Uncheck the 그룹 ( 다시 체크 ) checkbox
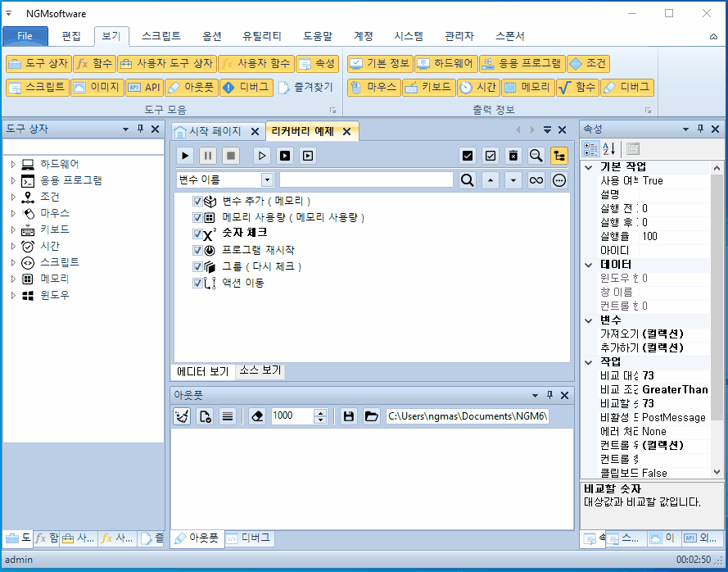The height and width of the screenshot is (572, 728). click(x=197, y=266)
